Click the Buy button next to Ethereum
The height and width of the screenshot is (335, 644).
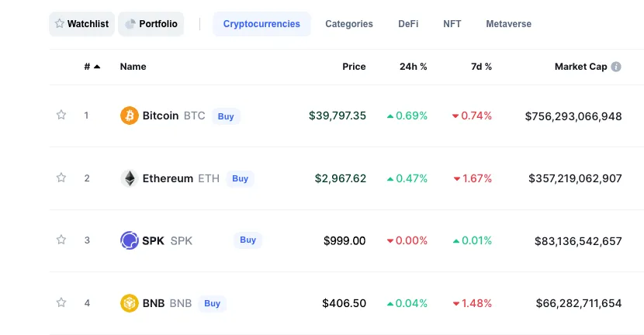pyautogui.click(x=241, y=178)
